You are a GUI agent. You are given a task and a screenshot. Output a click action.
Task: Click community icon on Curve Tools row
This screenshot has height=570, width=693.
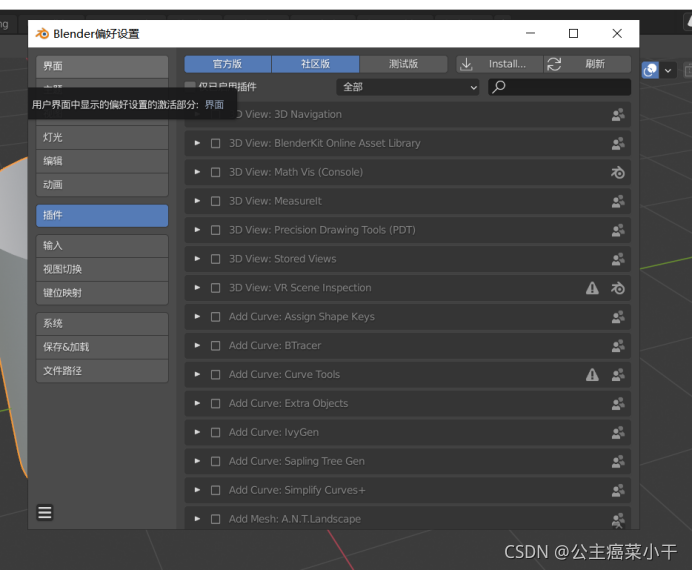[x=618, y=375]
